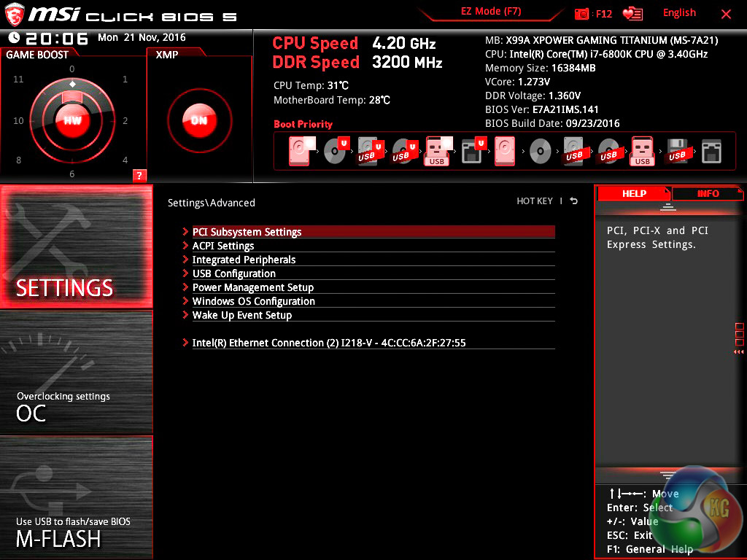The image size is (747, 560).
Task: Click the DDR Voltage: 1.360V line
Action: click(x=533, y=96)
